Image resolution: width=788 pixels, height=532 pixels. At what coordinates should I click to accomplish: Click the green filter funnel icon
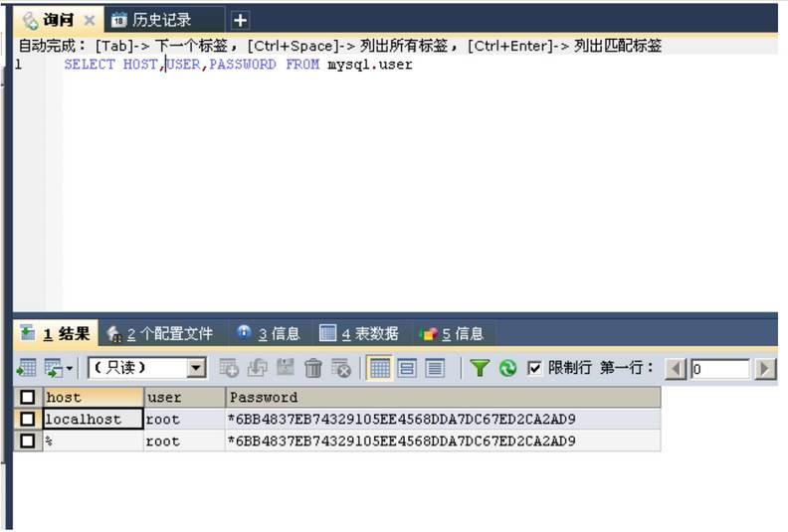pyautogui.click(x=480, y=368)
